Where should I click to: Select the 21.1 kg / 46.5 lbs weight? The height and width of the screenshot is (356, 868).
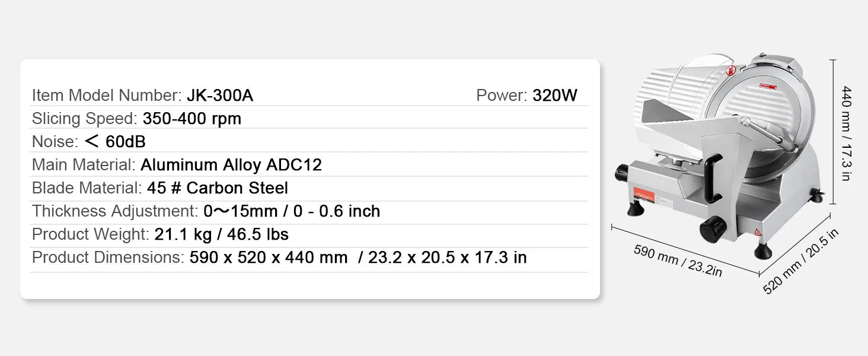(x=222, y=234)
